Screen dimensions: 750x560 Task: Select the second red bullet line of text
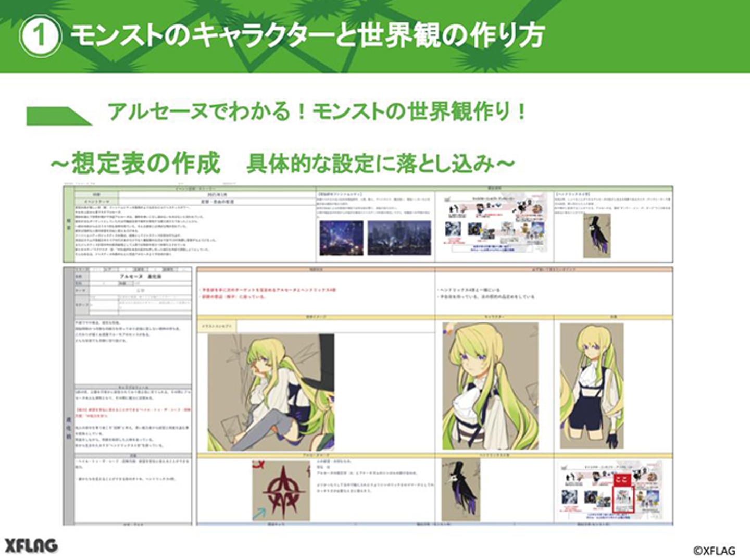[x=234, y=297]
